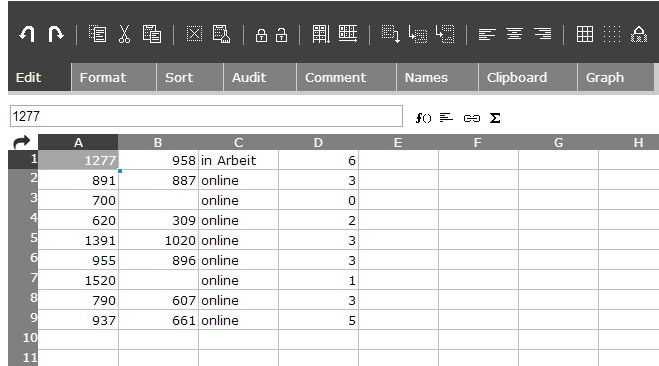Click cell containing 700
The image size is (659, 366).
tap(78, 200)
